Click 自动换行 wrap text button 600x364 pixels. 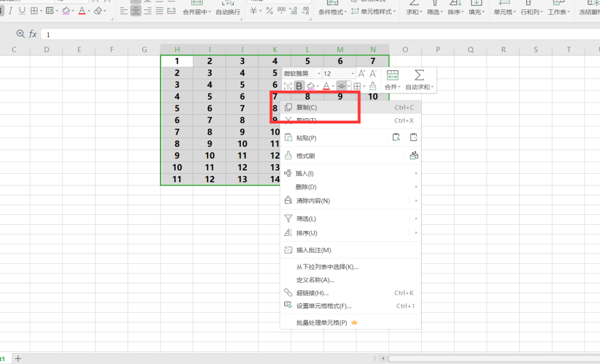pos(228,12)
